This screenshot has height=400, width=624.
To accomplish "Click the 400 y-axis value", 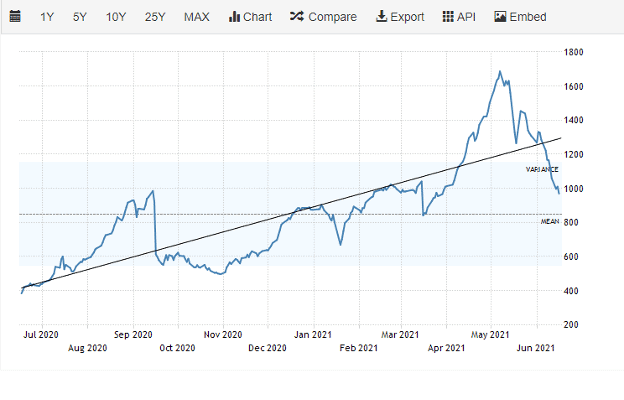I will point(571,291).
